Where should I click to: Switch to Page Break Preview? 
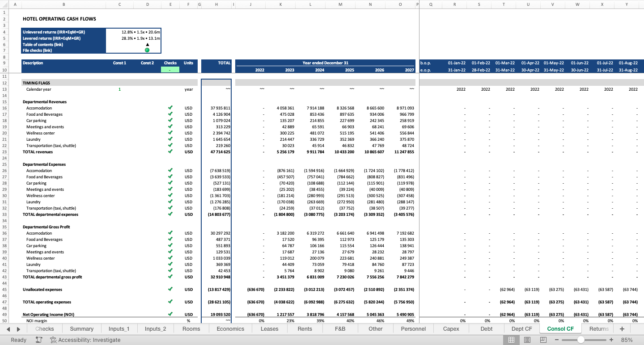click(543, 340)
